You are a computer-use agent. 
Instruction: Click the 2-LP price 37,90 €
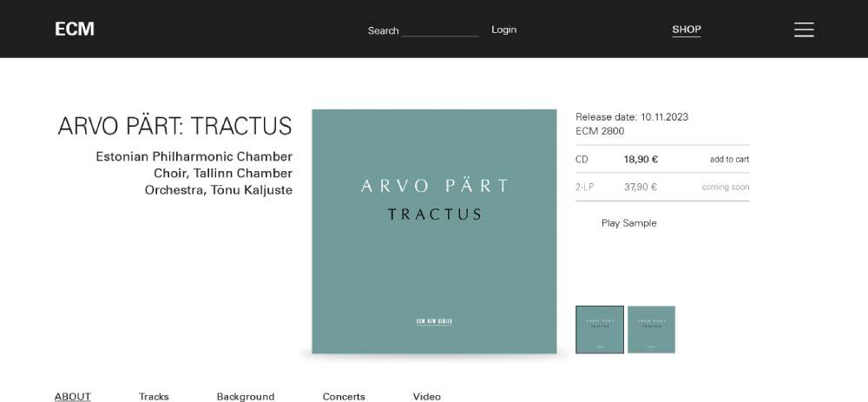tap(640, 188)
